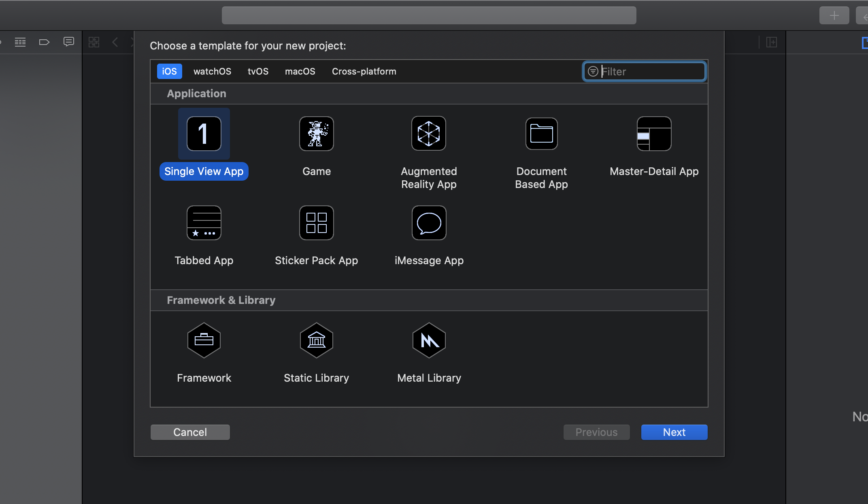Switch to the tvOS platform tab
The height and width of the screenshot is (504, 868).
click(258, 71)
